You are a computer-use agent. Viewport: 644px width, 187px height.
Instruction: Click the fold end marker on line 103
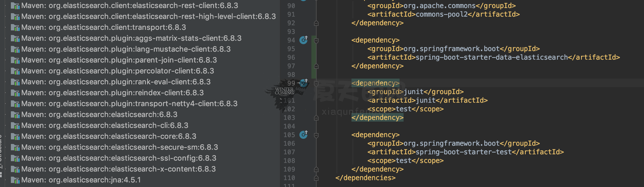[316, 118]
